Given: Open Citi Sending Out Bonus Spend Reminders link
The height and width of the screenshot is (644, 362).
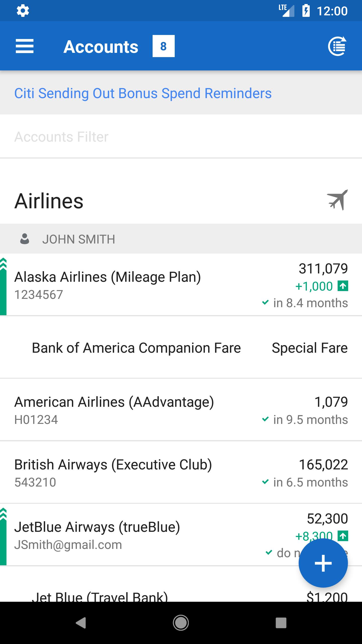Looking at the screenshot, I should pyautogui.click(x=143, y=93).
